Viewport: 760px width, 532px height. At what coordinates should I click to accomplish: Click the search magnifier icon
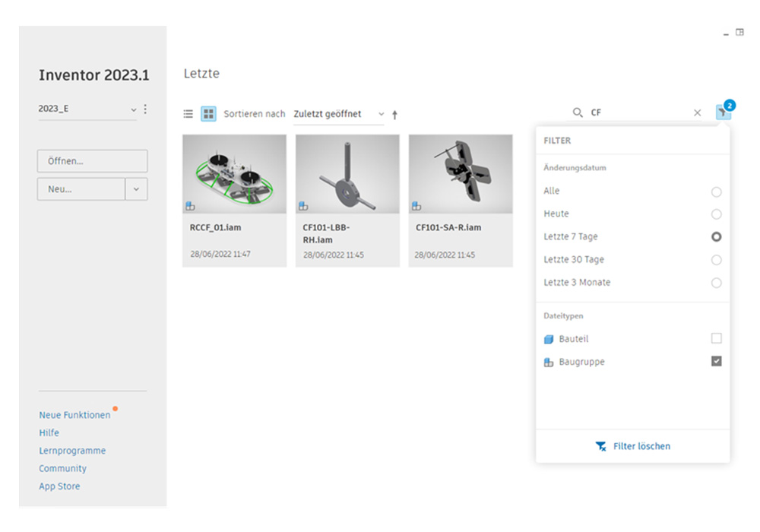578,112
